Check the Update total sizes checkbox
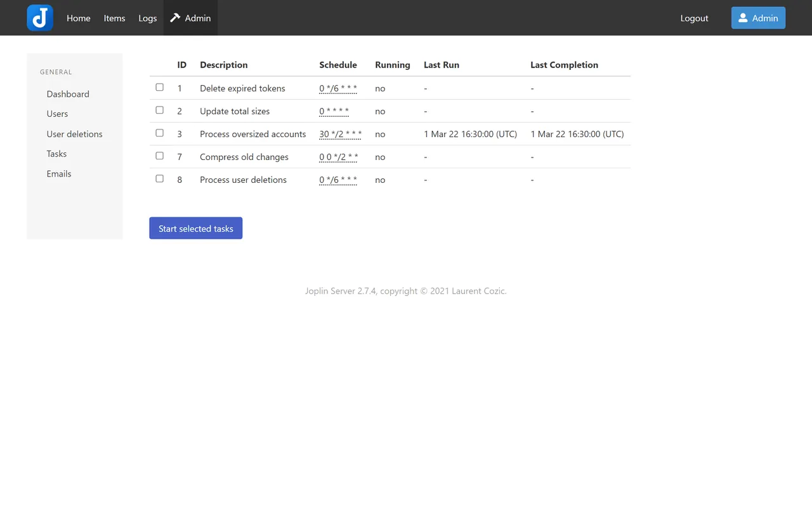This screenshot has width=812, height=508. (160, 110)
